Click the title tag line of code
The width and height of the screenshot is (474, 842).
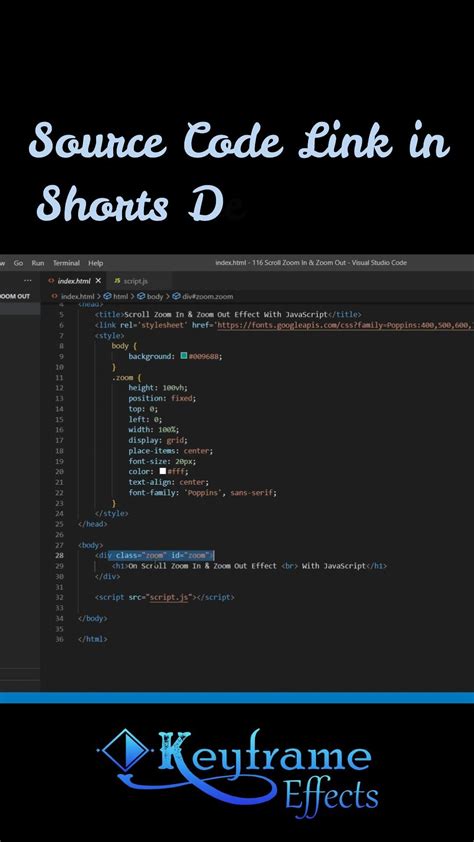(228, 315)
